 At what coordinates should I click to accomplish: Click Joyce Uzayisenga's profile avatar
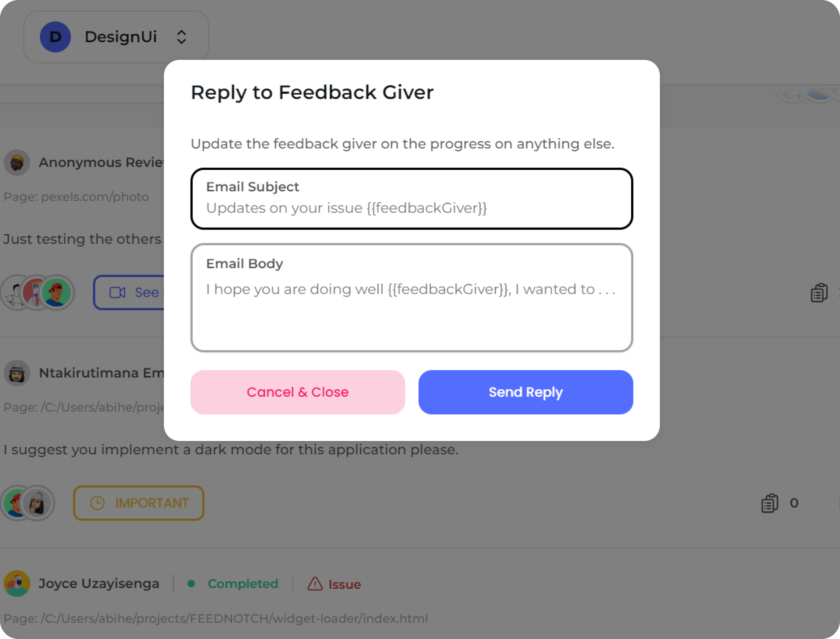(17, 583)
